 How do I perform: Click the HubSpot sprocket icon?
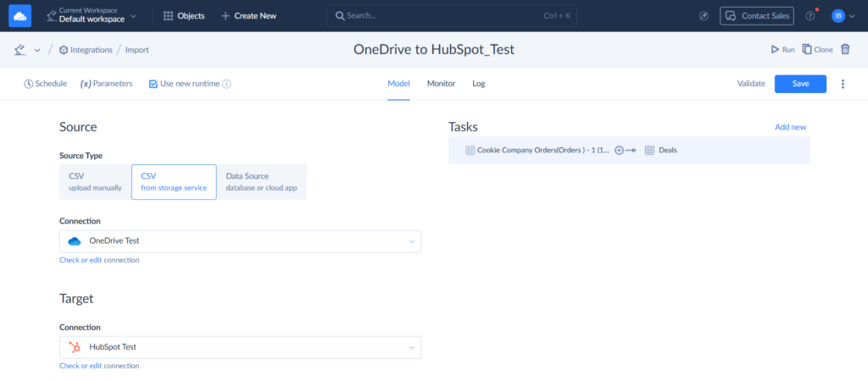tap(75, 347)
